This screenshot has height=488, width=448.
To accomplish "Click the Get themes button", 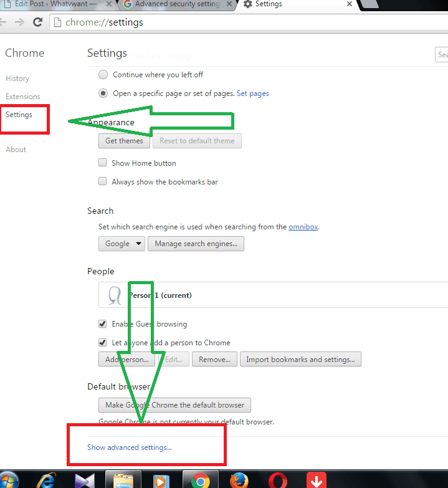I will [124, 141].
